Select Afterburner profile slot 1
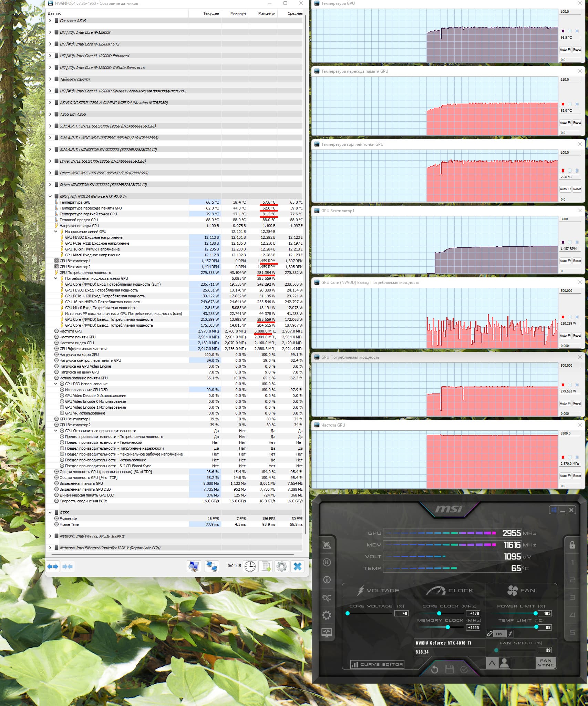588x706 pixels. [572, 563]
